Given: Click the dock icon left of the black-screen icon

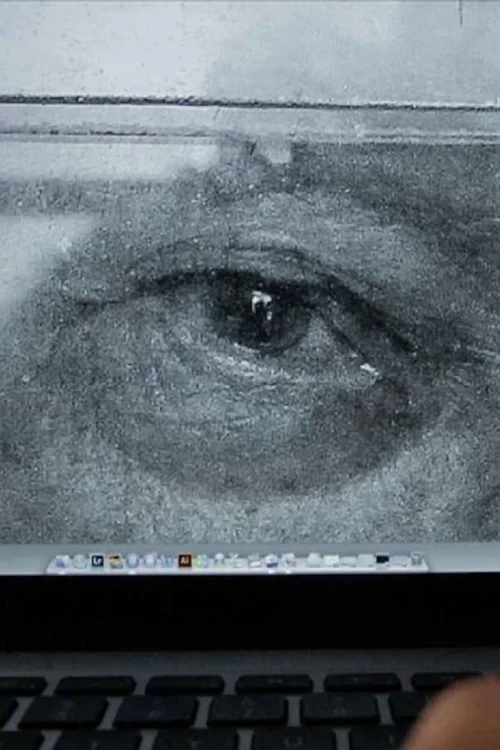Looking at the screenshot, I should [x=366, y=561].
